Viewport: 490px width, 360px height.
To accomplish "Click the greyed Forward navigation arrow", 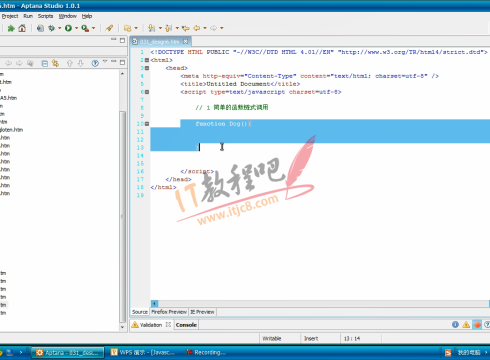I will pyautogui.click(x=213, y=28).
